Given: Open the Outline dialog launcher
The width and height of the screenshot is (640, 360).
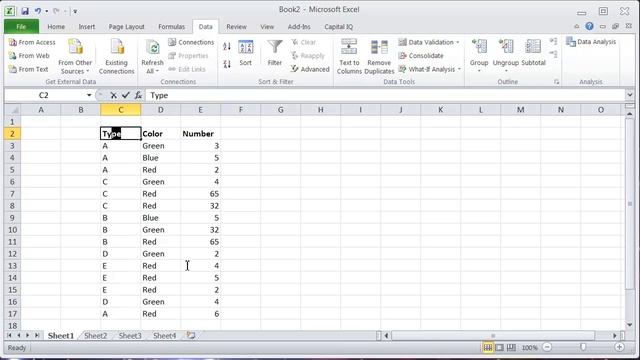Looking at the screenshot, I should [x=556, y=82].
